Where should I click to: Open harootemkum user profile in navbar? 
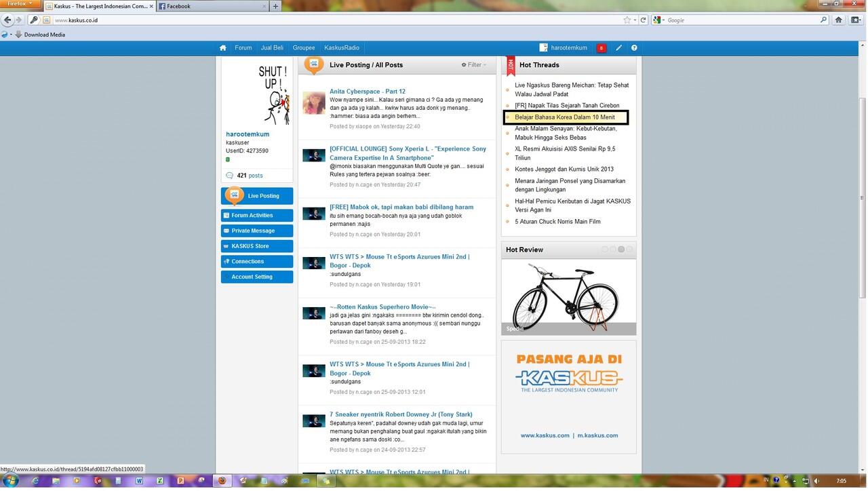click(x=564, y=48)
